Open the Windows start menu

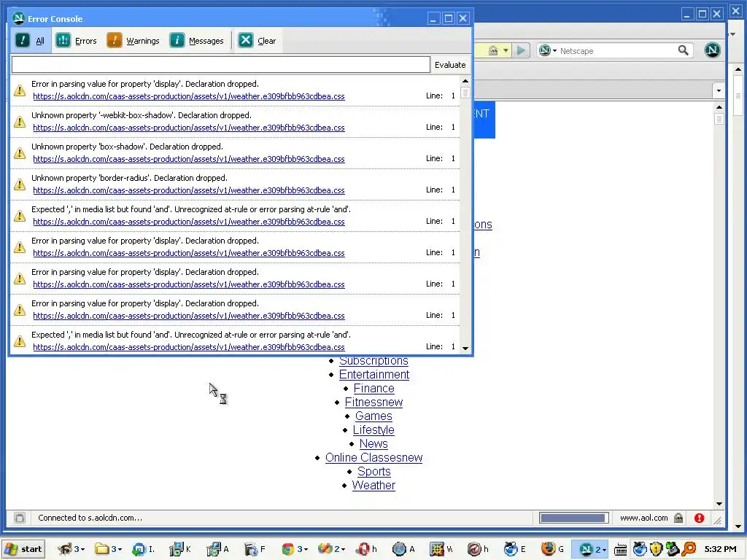[x=23, y=549]
